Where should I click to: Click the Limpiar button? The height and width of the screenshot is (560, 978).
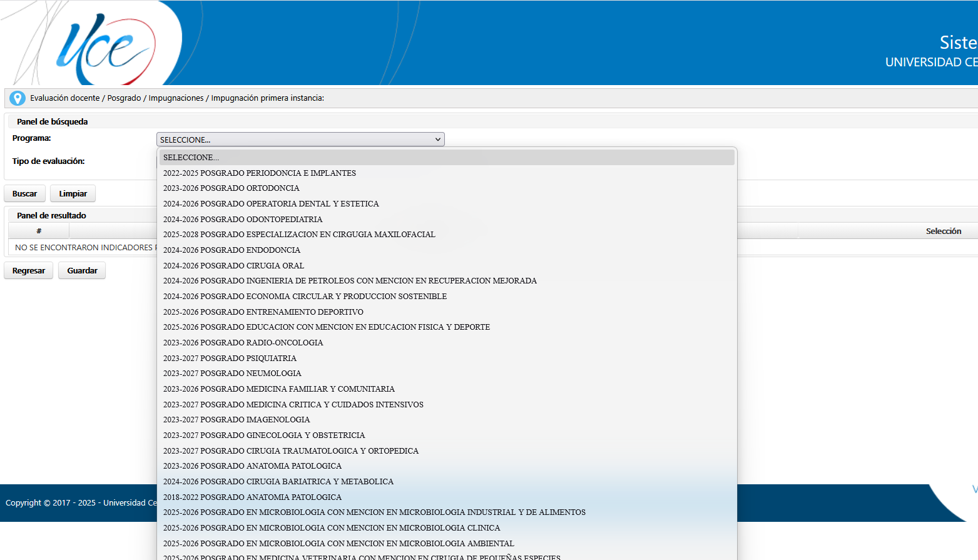point(73,194)
